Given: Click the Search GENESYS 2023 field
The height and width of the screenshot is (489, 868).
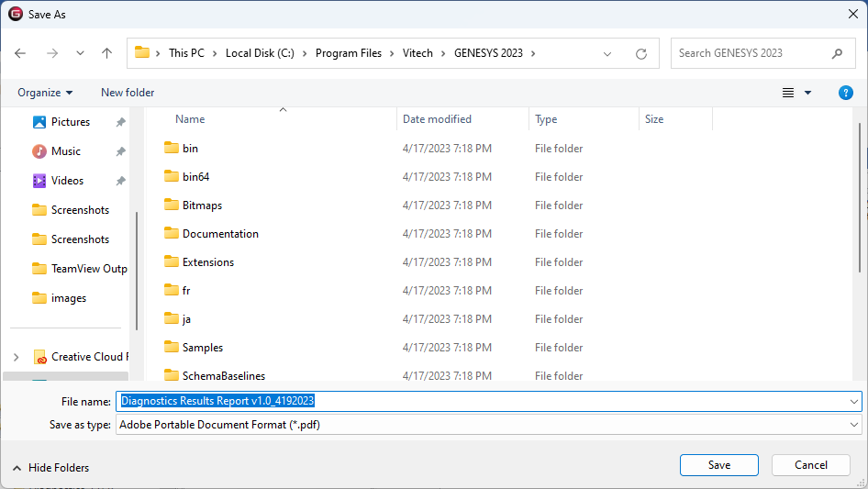Looking at the screenshot, I should 752,53.
